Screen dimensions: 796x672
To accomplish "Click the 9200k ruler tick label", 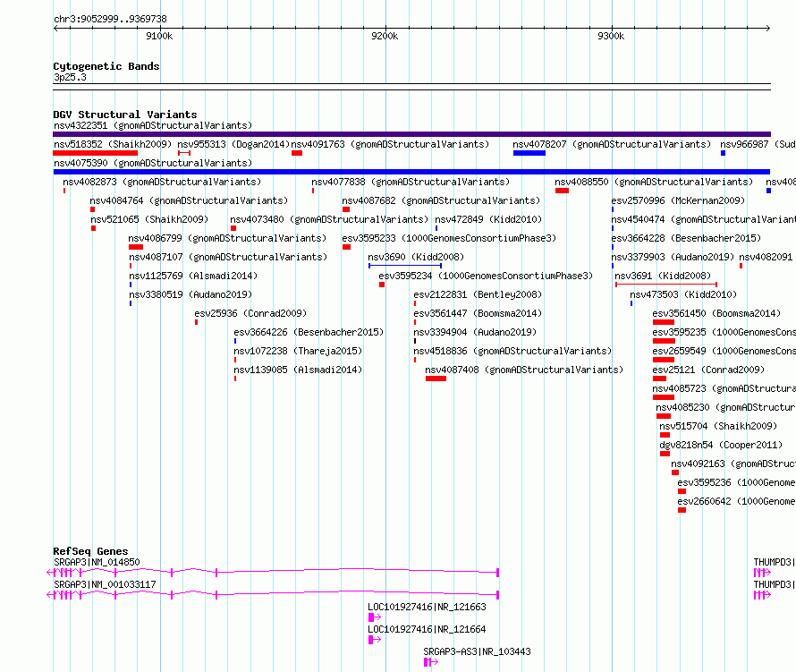I will pyautogui.click(x=385, y=36).
